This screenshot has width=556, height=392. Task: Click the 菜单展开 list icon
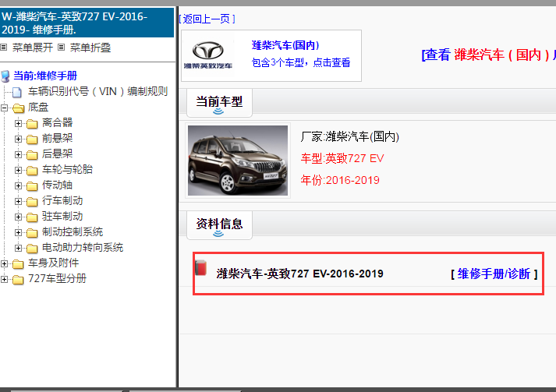coord(4,47)
